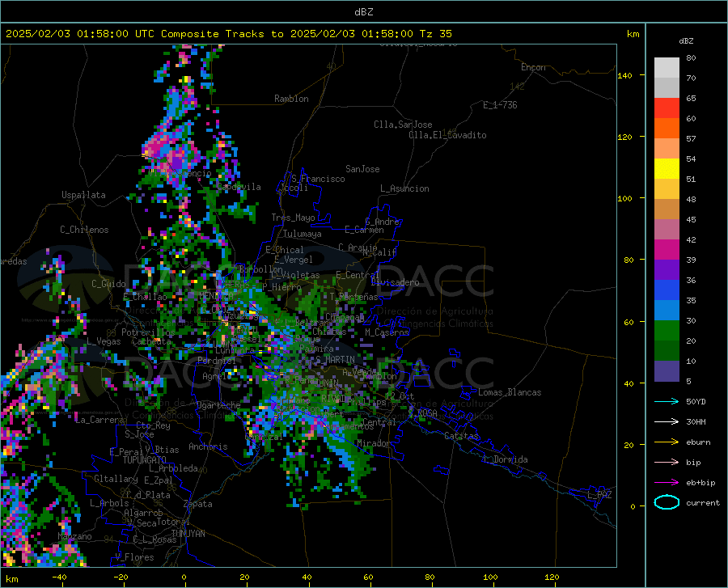
Task: Click the yellow eburn arrow legend icon
Action: tap(667, 442)
